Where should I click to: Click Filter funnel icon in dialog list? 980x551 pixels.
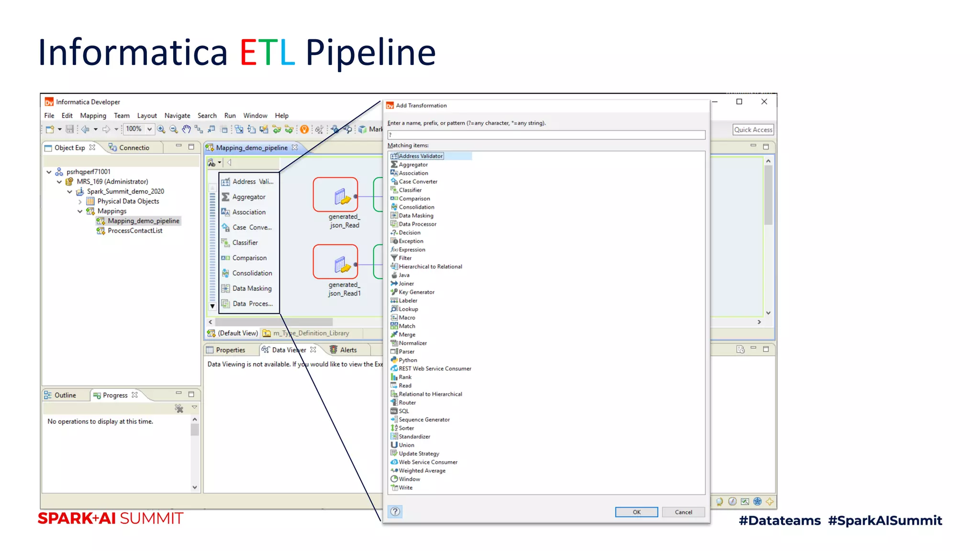click(394, 258)
